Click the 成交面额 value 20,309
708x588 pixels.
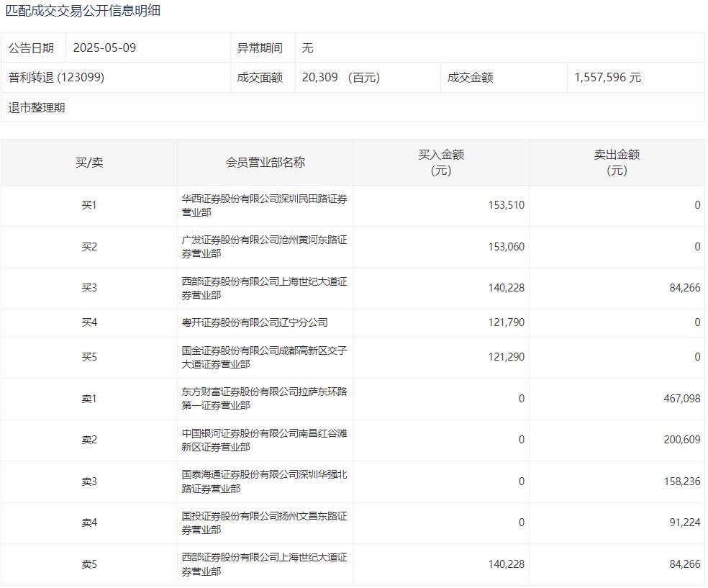point(320,78)
